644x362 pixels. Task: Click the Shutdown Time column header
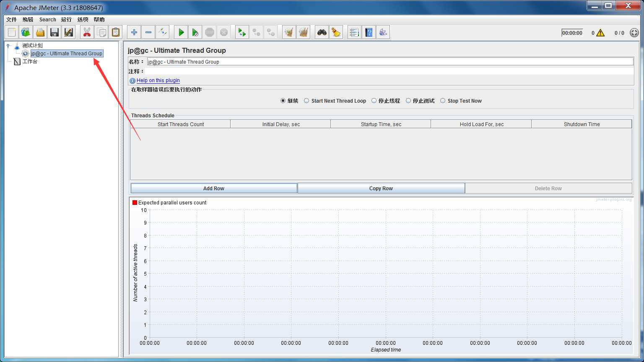tap(582, 124)
